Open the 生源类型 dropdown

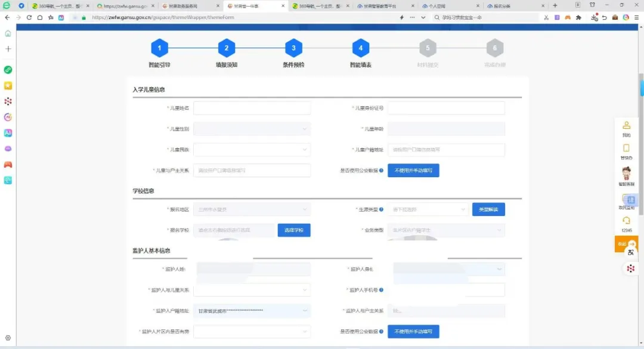[428, 209]
